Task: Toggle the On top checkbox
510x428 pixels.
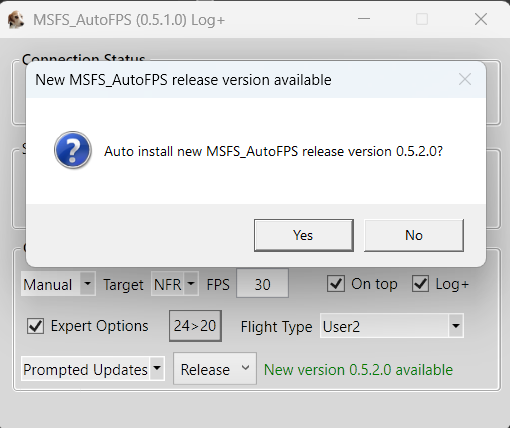Action: pyautogui.click(x=336, y=284)
